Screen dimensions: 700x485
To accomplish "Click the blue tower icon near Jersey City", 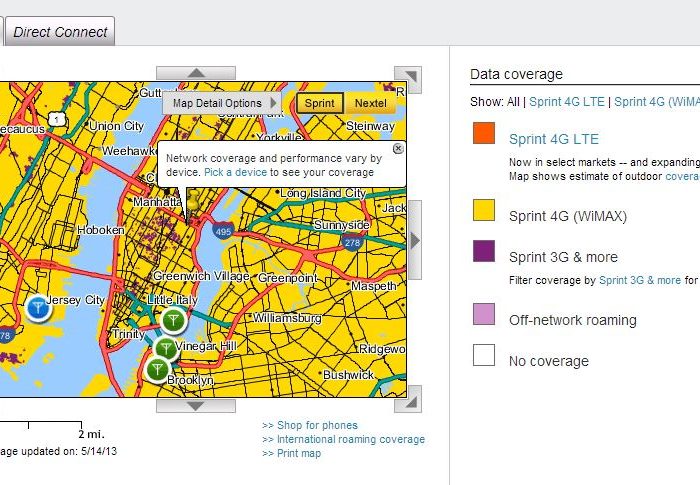I will tap(37, 307).
